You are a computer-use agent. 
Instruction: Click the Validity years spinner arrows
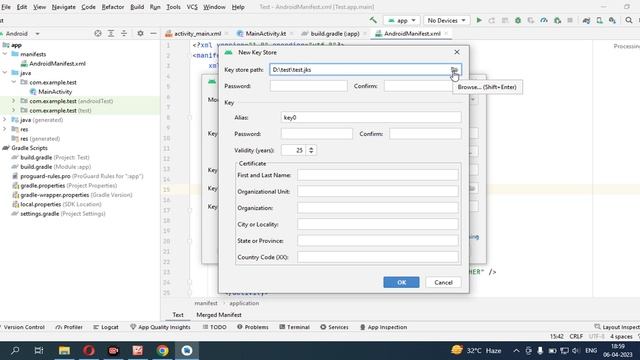[311, 150]
